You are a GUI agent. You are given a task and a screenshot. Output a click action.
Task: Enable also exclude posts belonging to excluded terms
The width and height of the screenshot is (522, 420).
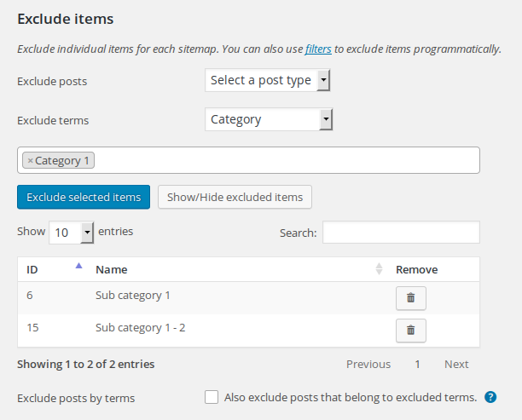pos(212,397)
